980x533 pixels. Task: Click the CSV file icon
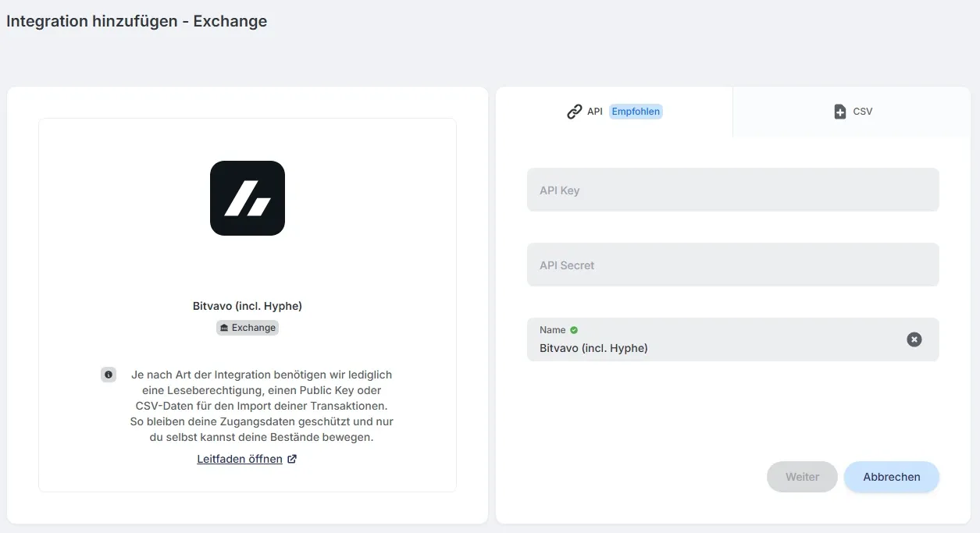(840, 112)
